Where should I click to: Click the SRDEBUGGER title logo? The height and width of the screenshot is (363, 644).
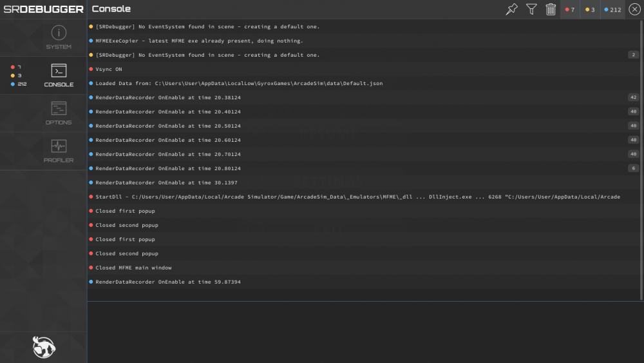pos(43,9)
